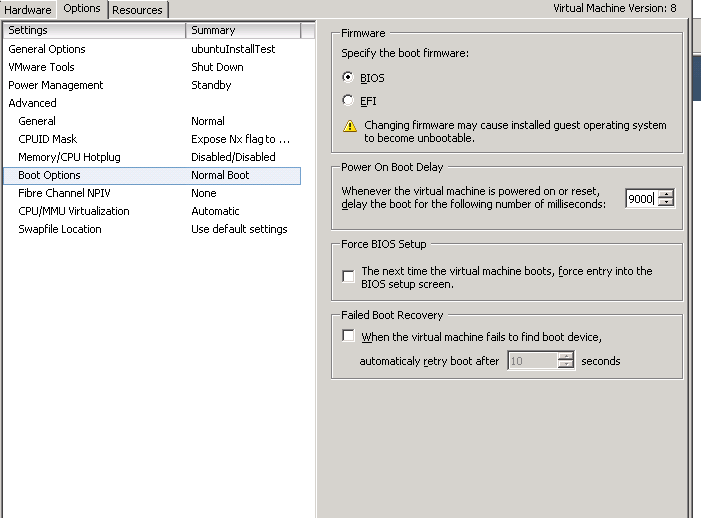Click the Automatic summary value

pyautogui.click(x=215, y=211)
